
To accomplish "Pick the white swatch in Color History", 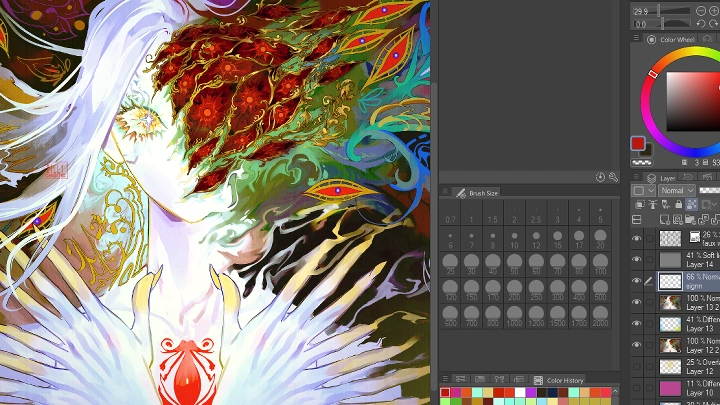I will [520, 392].
